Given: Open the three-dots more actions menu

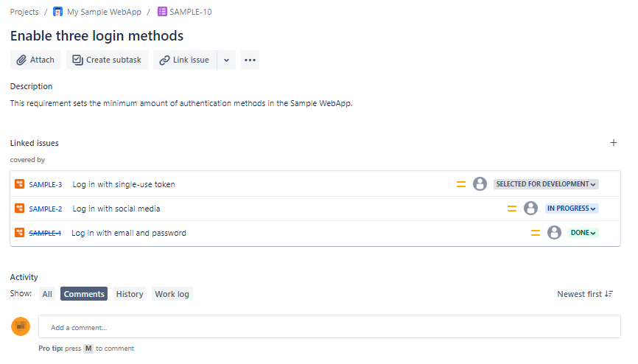Looking at the screenshot, I should [x=250, y=60].
